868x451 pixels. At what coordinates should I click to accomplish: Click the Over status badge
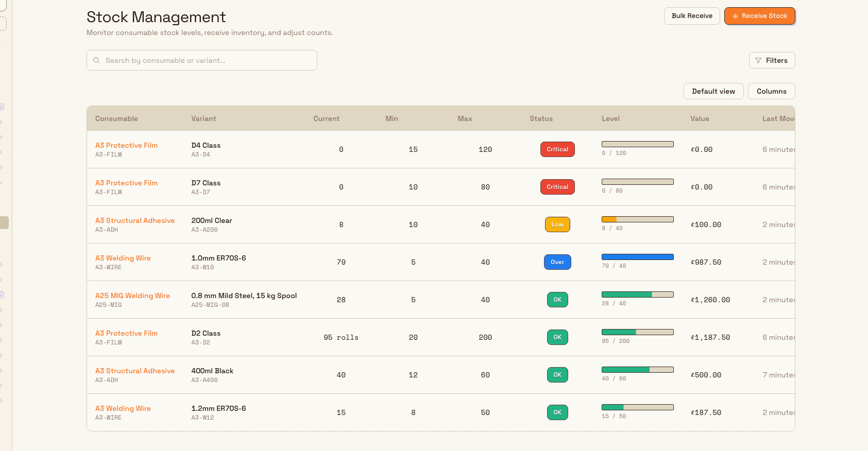pos(557,262)
